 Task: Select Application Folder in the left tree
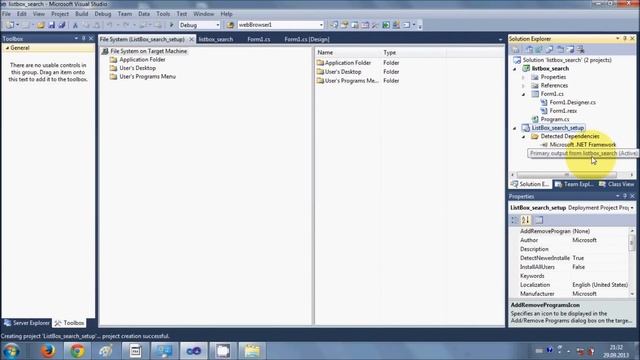coord(142,60)
